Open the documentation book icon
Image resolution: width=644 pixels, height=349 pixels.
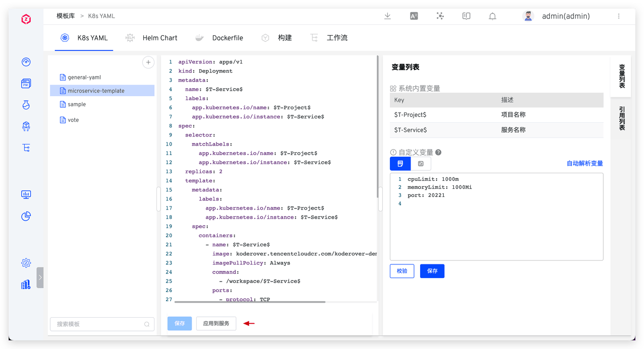(466, 16)
